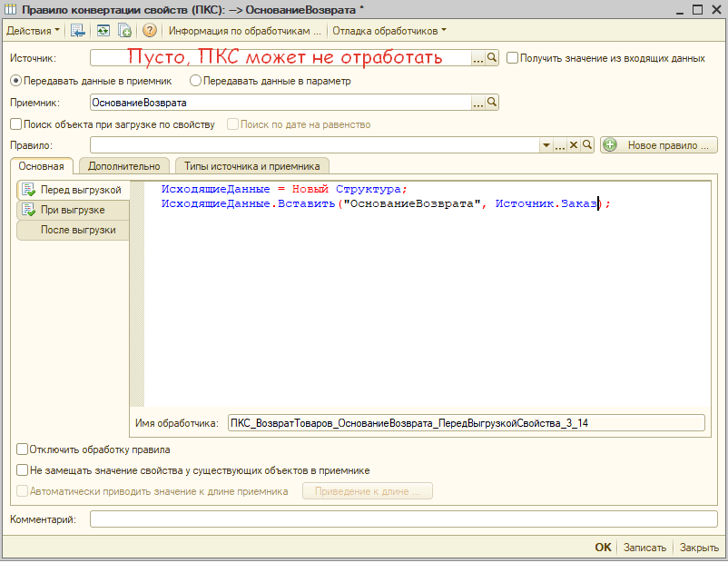Select the Перед выгрузкой handler tab
Image resolution: width=728 pixels, height=563 pixels.
pyautogui.click(x=73, y=190)
